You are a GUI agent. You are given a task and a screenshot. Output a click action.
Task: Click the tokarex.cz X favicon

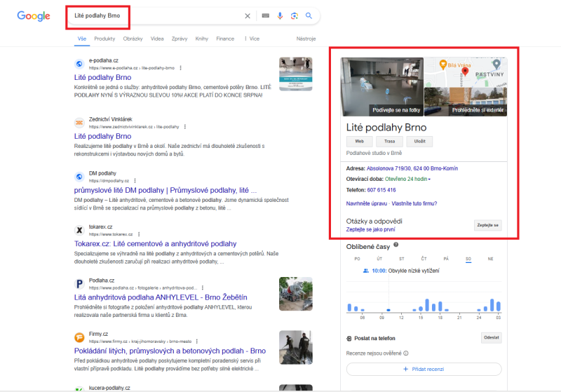point(79,230)
